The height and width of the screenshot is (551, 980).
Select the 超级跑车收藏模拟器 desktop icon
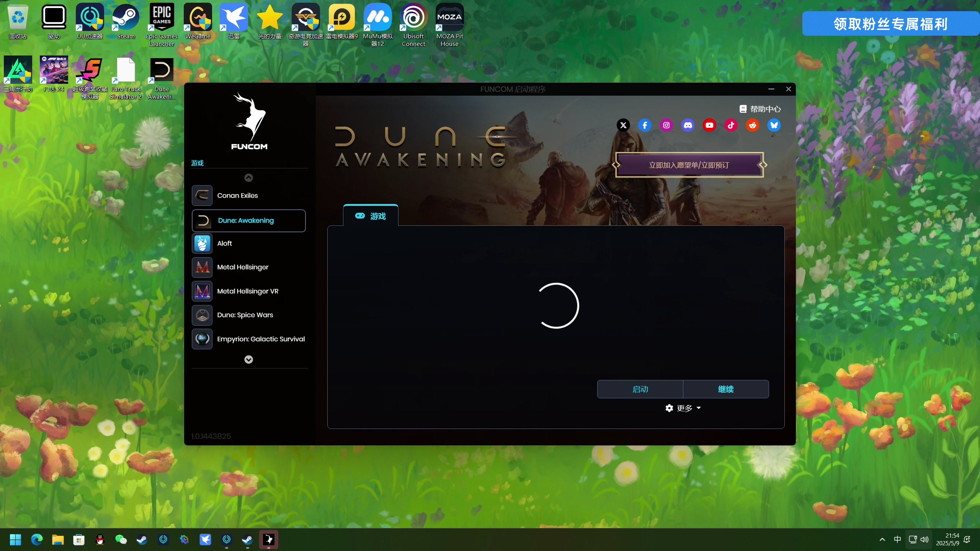click(90, 78)
